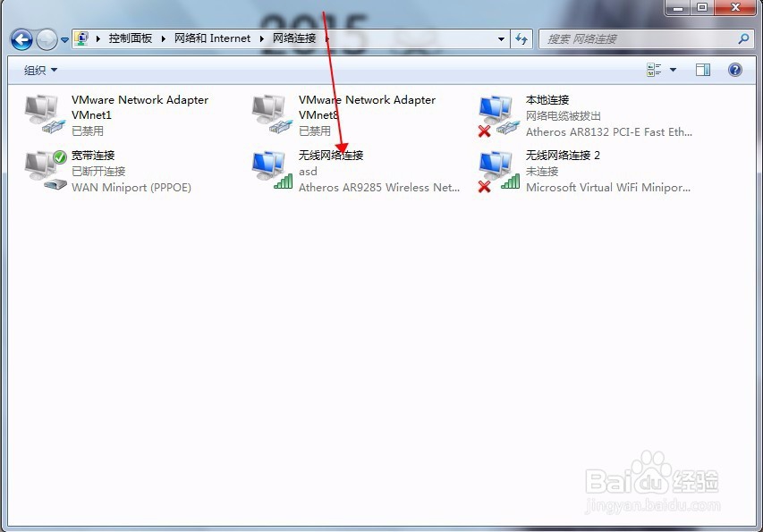Expand the recent pages chevron next to Forward

click(64, 39)
